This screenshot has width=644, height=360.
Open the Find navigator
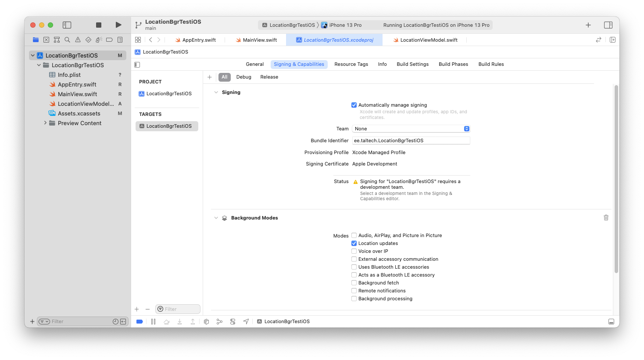coord(67,40)
